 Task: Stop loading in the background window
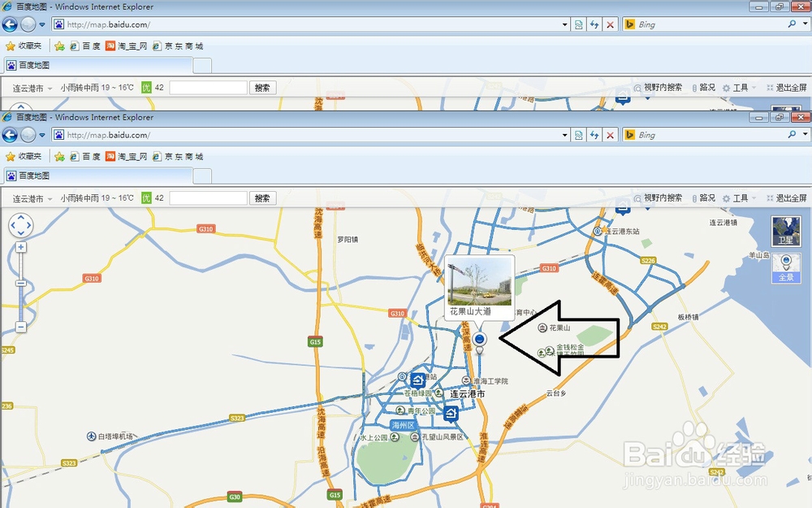[611, 24]
